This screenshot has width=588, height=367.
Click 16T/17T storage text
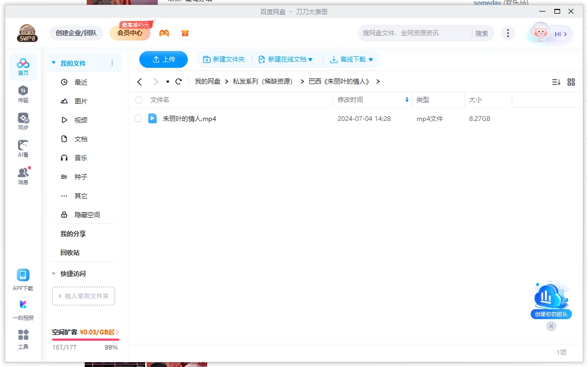65,348
